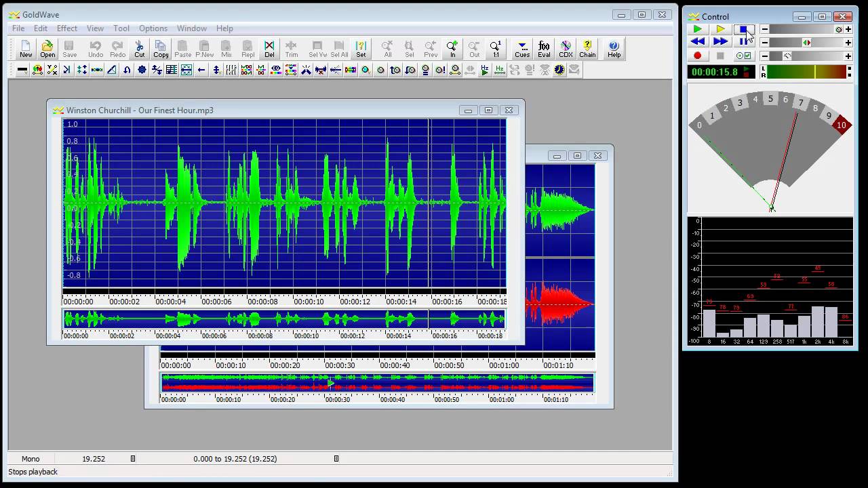Click the Zoom In icon

coord(452,49)
